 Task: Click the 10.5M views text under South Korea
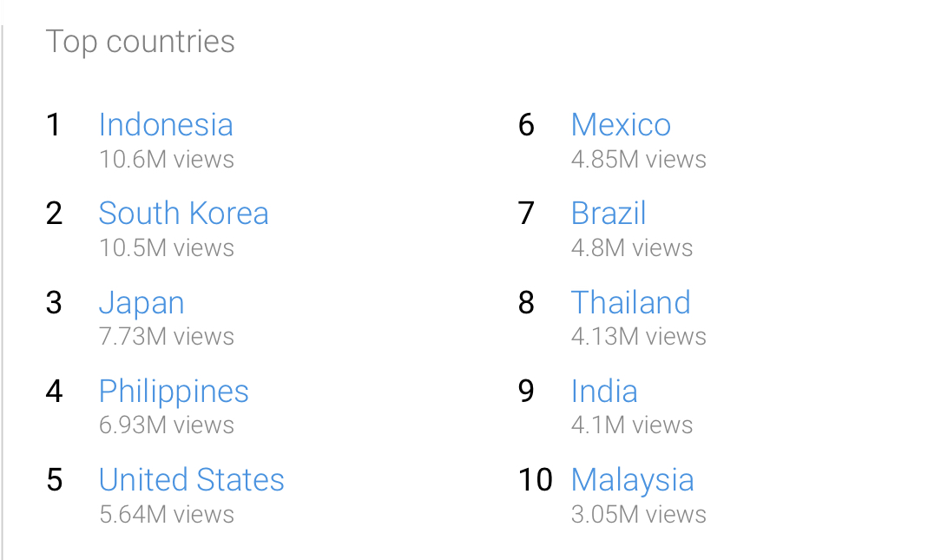tap(167, 248)
